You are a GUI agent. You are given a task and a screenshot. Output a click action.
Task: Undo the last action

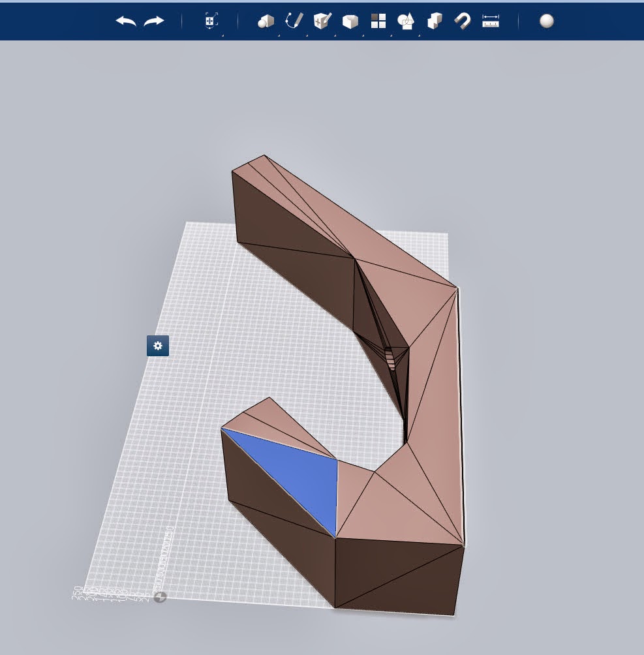(126, 22)
